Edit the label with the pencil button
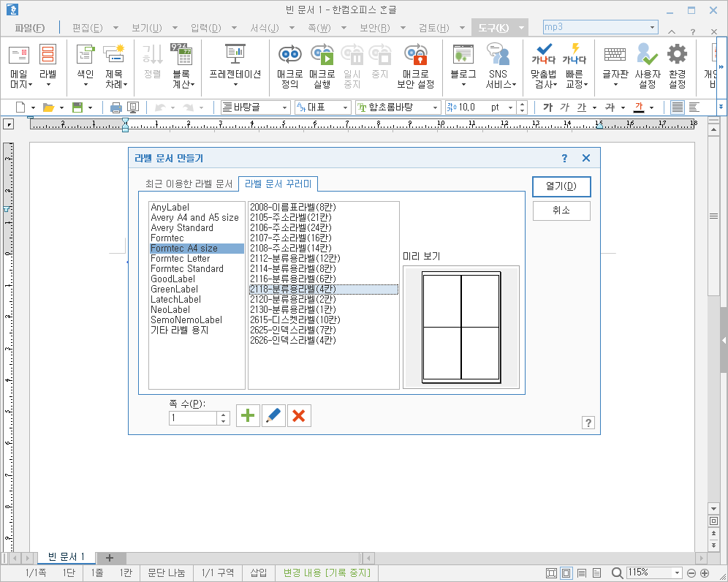728x582 pixels. 273,415
